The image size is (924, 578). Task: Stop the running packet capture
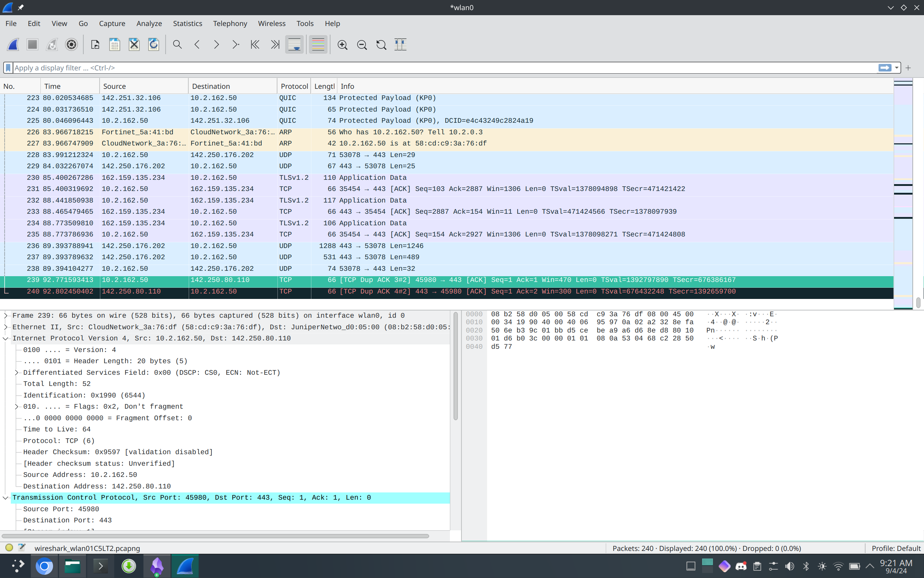point(32,45)
